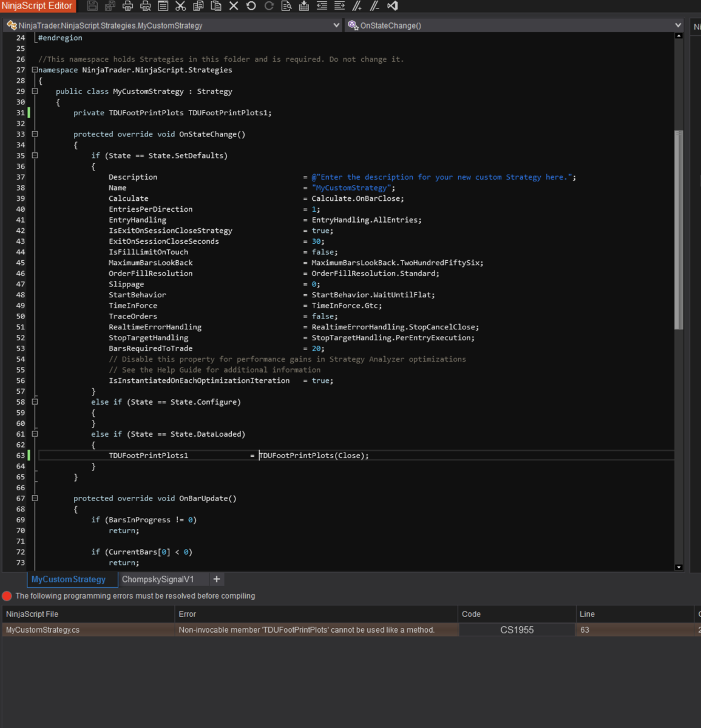701x728 pixels.
Task: Click the Save icon in the toolbar
Action: [x=92, y=6]
